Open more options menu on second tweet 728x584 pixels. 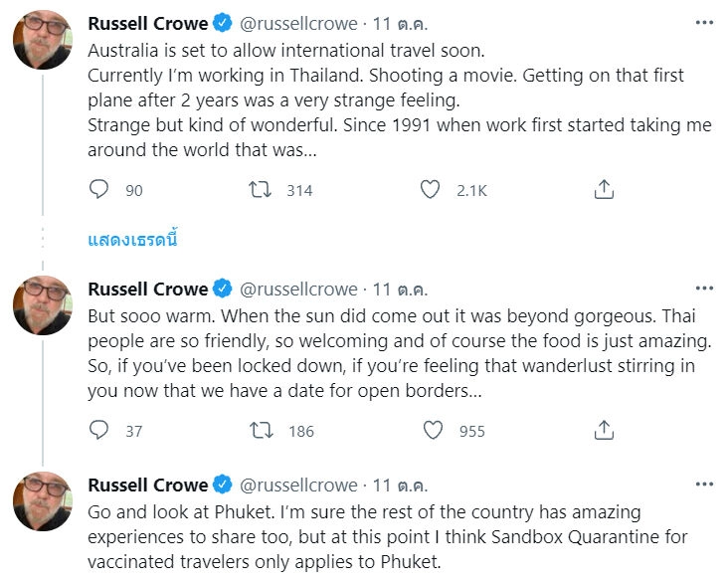[704, 289]
